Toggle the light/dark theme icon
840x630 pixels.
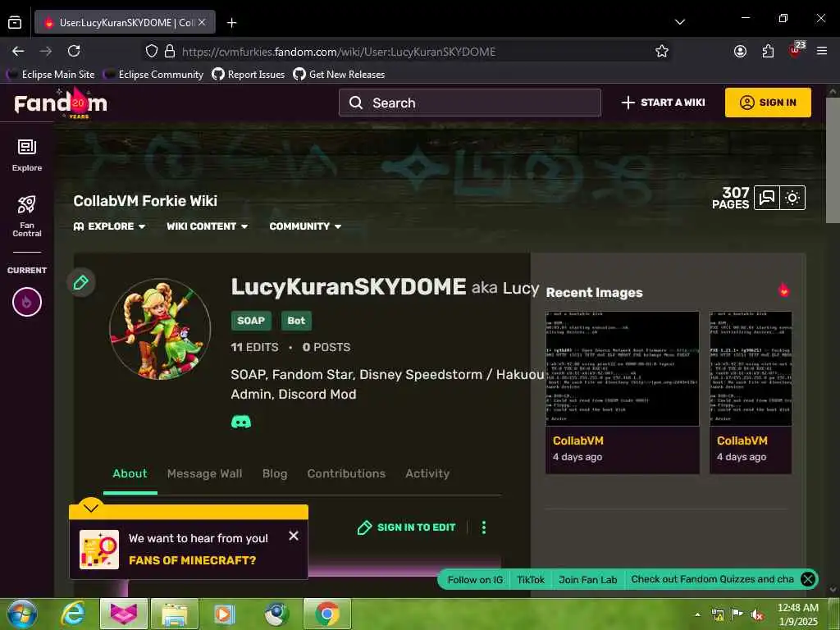tap(792, 198)
